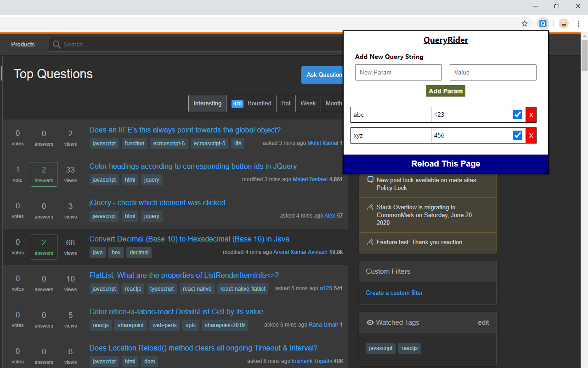The image size is (588, 368).
Task: Click the icon beside Feature test notice
Action: [370, 242]
